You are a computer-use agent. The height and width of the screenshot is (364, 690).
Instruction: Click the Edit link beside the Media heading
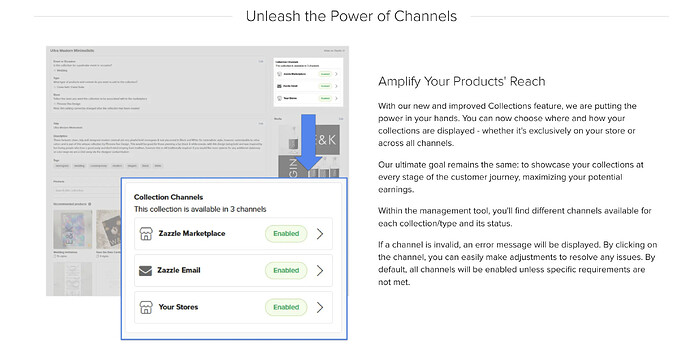[x=341, y=119]
